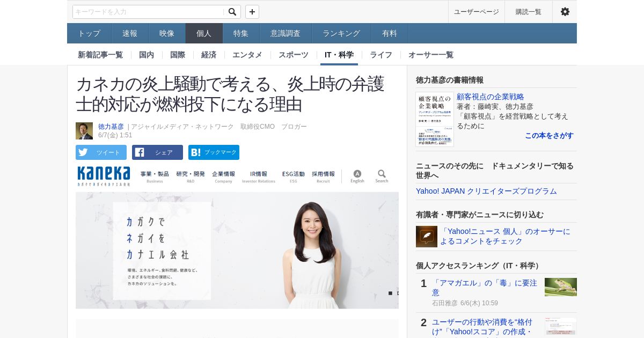
Task: Click the Kaneka hero banner image
Action: [x=237, y=251]
